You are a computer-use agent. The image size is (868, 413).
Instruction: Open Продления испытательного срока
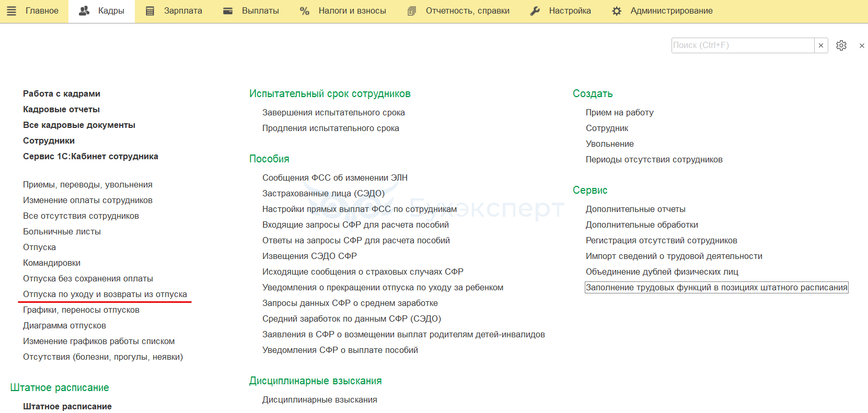coord(331,128)
